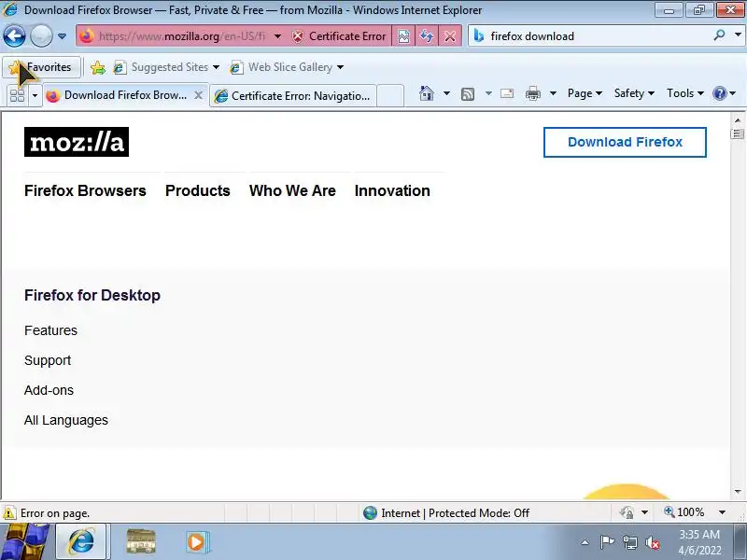747x560 pixels.
Task: Open the Tools menu
Action: (684, 93)
